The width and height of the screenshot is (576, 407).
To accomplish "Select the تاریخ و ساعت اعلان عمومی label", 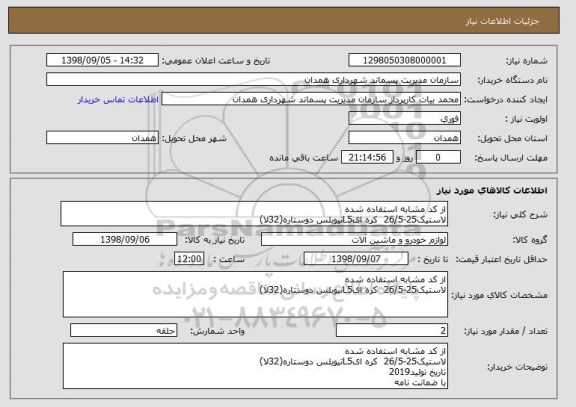I will 216,61.
